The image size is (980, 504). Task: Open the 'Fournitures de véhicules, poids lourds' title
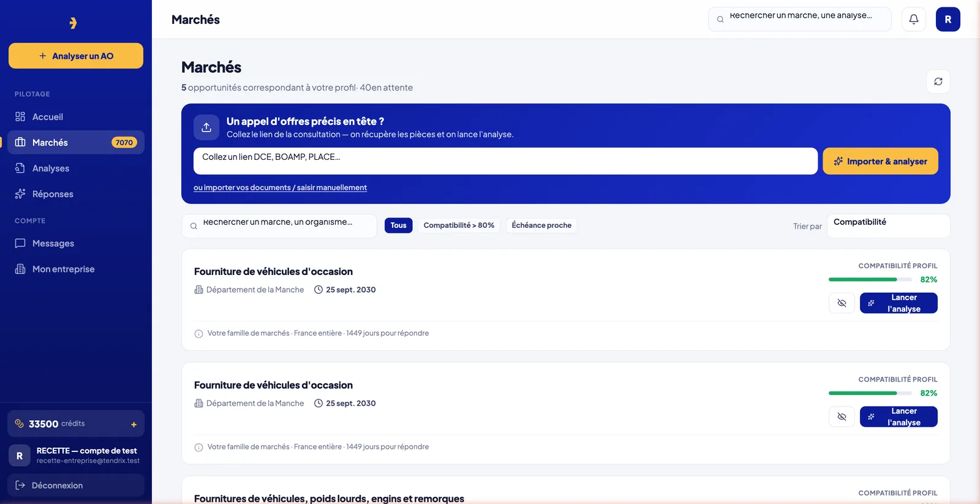point(329,498)
